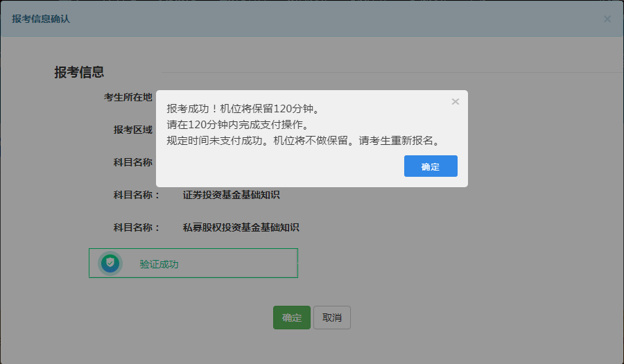Close the 报考信息确认 dialog with its X
Screen dimensions: 624x364
click(x=607, y=19)
